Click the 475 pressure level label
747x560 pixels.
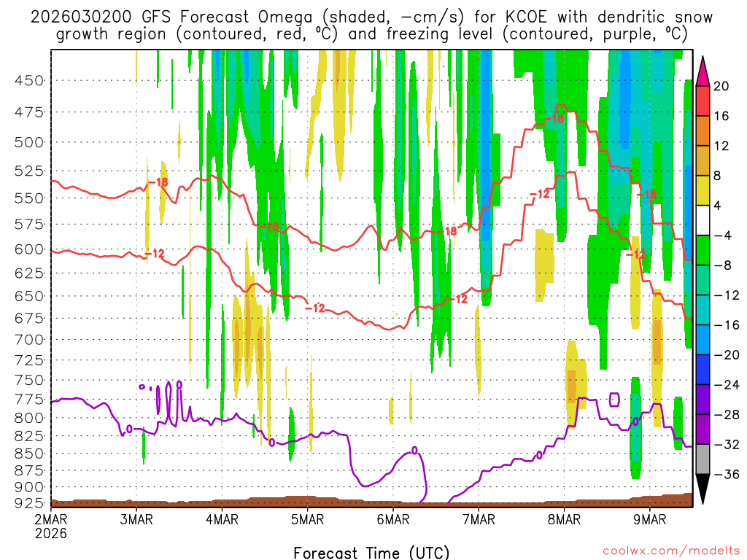[29, 112]
